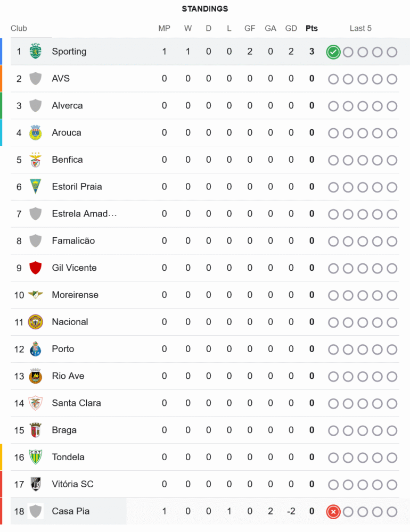
Task: Select the Estrela Amadora team name
Action: click(84, 214)
